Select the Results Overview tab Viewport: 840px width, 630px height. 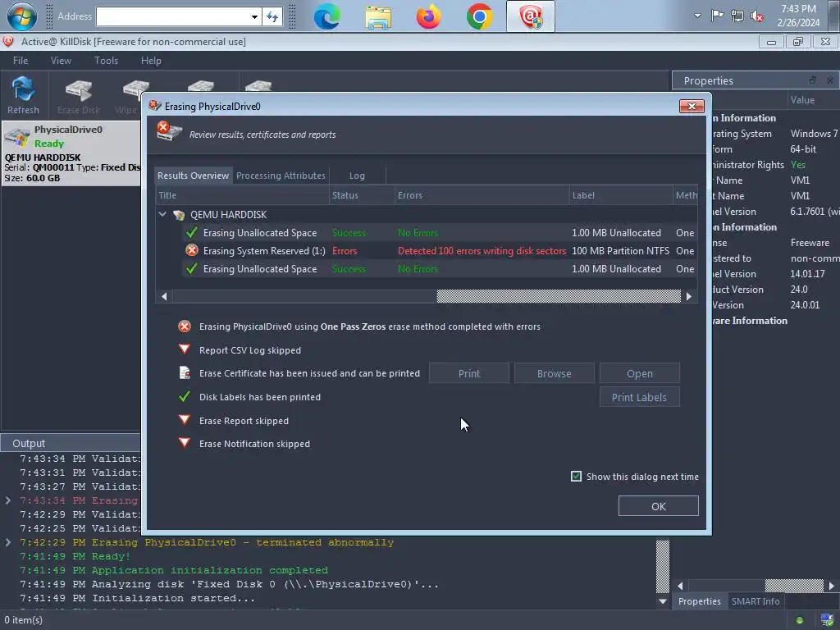coord(193,176)
